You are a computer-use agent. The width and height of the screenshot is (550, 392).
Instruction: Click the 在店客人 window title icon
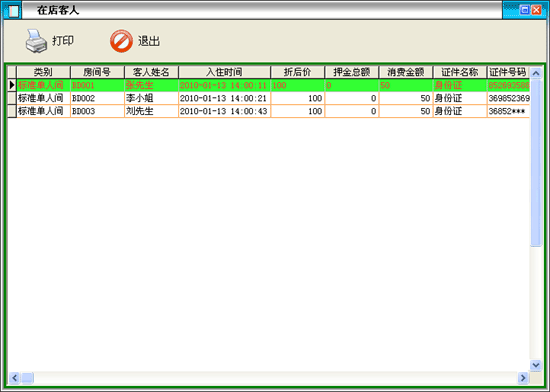coord(13,10)
